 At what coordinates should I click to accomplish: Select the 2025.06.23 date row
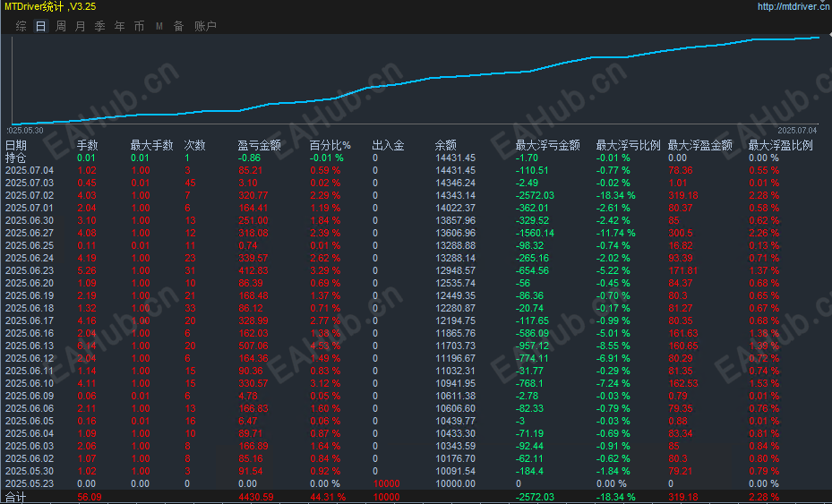[30, 270]
